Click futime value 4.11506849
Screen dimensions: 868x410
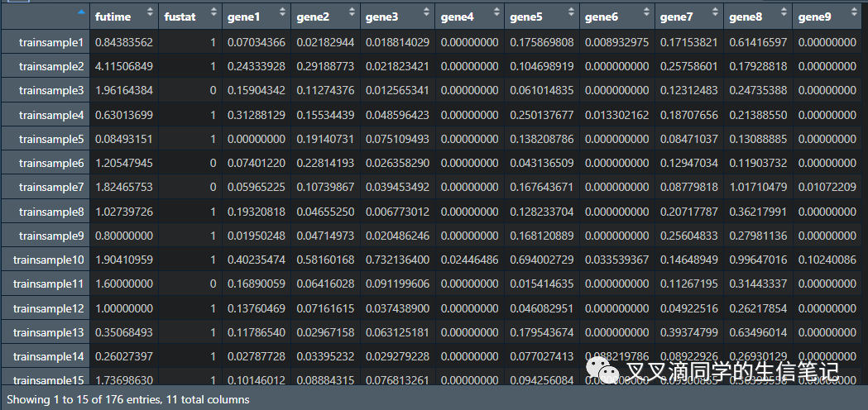[x=124, y=67]
